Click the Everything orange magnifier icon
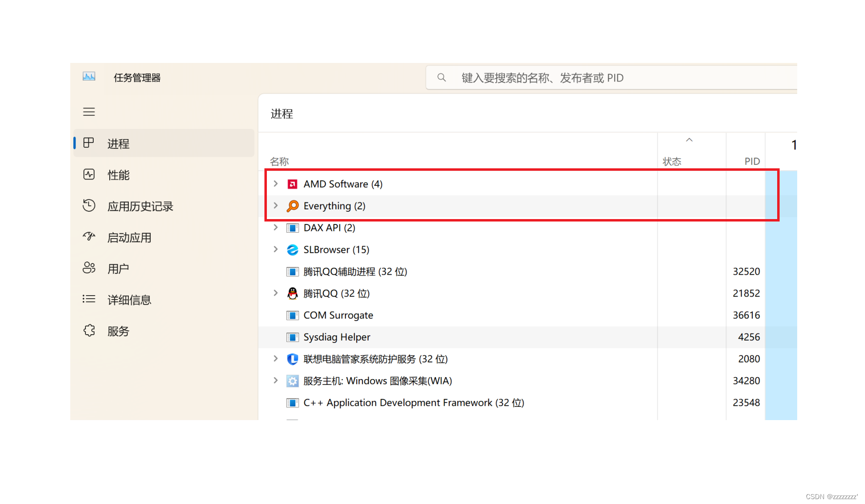865x504 pixels. [x=292, y=206]
